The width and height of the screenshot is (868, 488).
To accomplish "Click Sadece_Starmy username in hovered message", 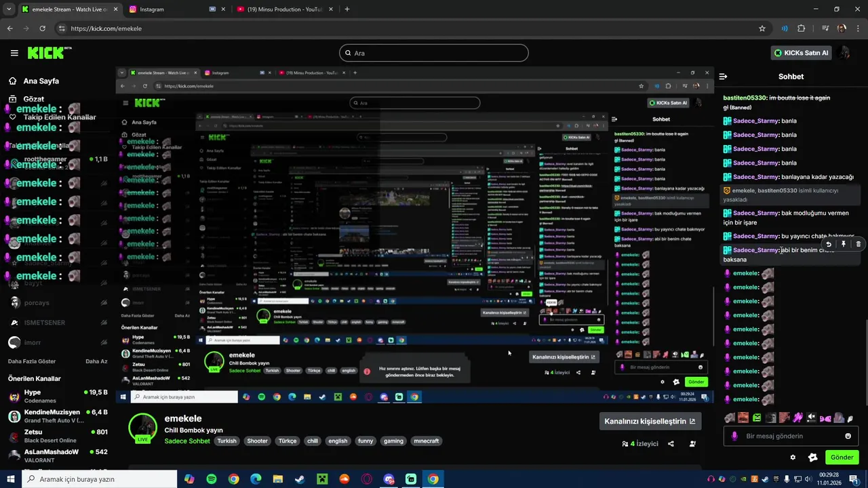I will pyautogui.click(x=755, y=250).
